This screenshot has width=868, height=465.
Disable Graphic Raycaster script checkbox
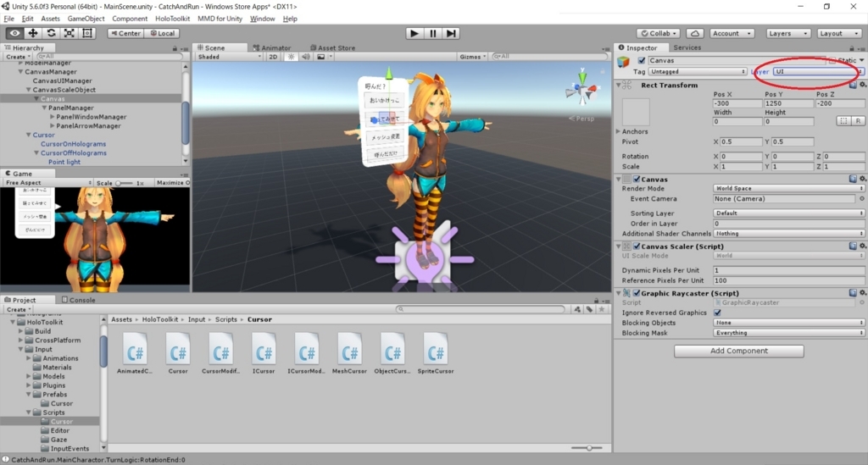(x=637, y=293)
